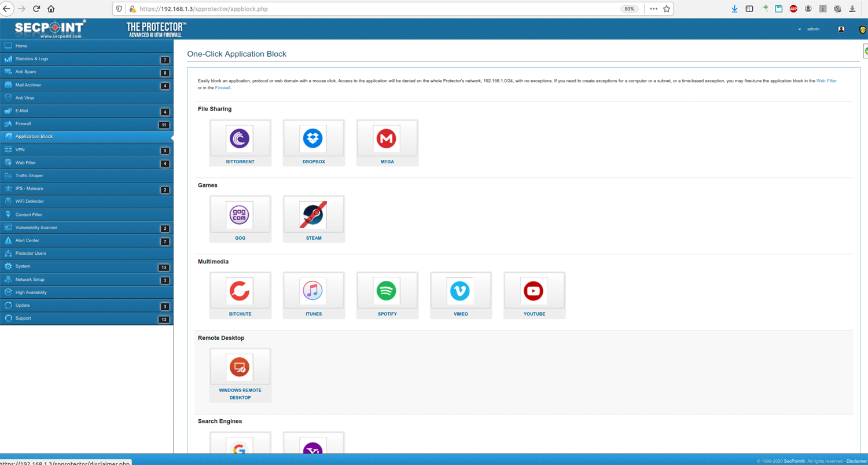Expand the System menu with 13 items

[x=23, y=266]
